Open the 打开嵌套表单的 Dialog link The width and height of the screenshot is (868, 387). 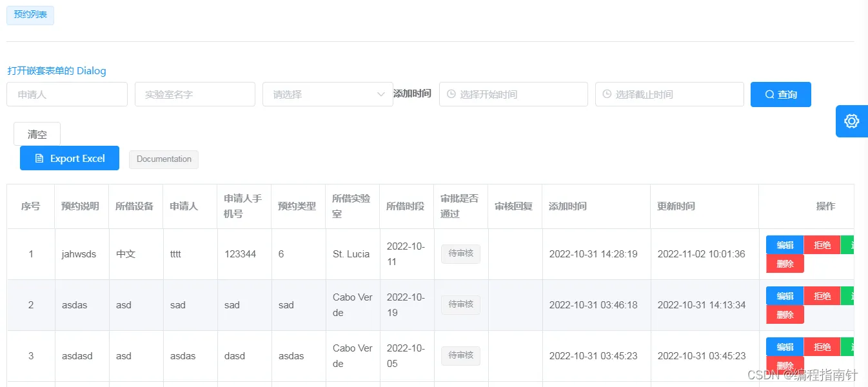57,71
